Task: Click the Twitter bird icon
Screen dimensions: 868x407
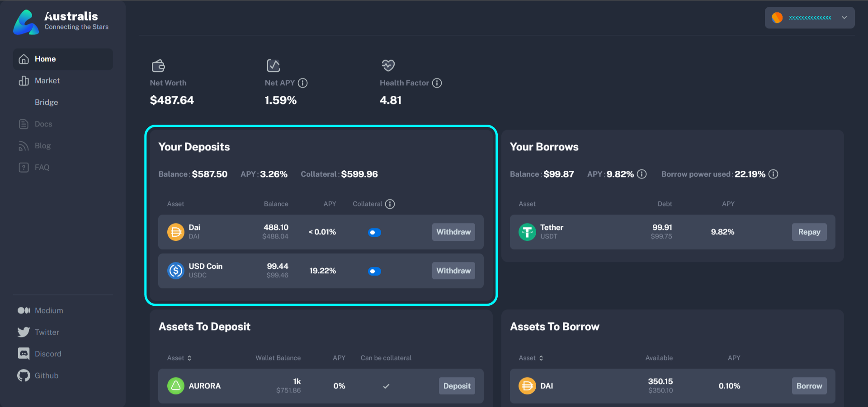Action: coord(24,332)
